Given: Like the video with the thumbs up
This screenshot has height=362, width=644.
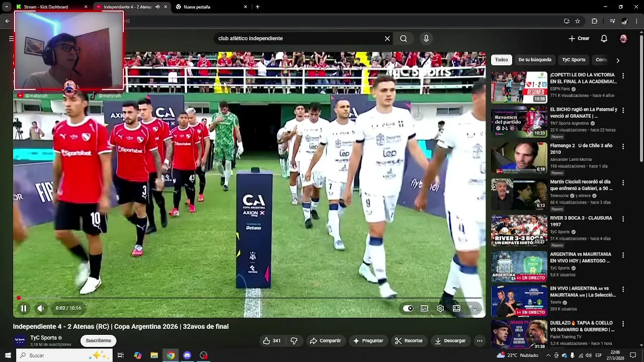Looking at the screenshot, I should [272, 341].
